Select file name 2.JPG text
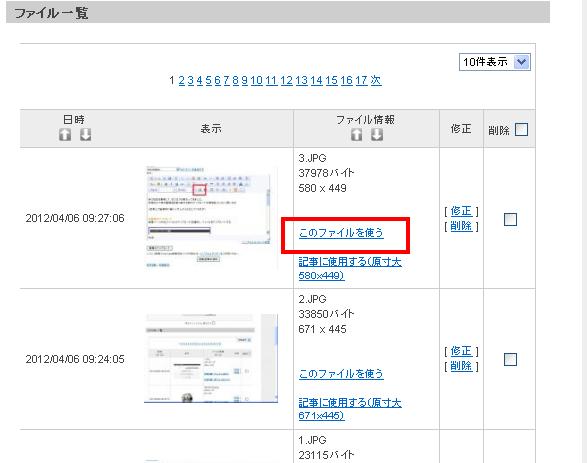The width and height of the screenshot is (587, 463). pyautogui.click(x=312, y=299)
